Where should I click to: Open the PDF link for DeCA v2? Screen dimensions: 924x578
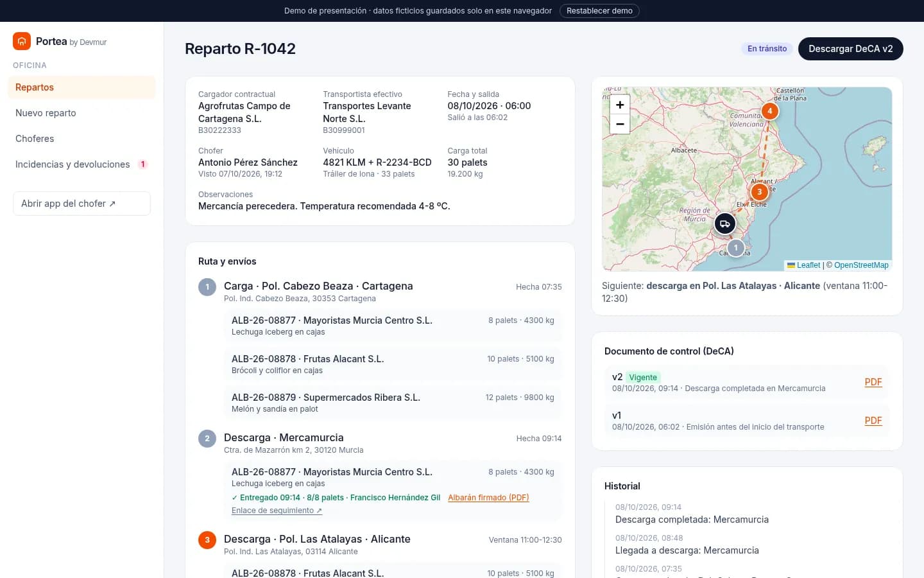pyautogui.click(x=873, y=382)
